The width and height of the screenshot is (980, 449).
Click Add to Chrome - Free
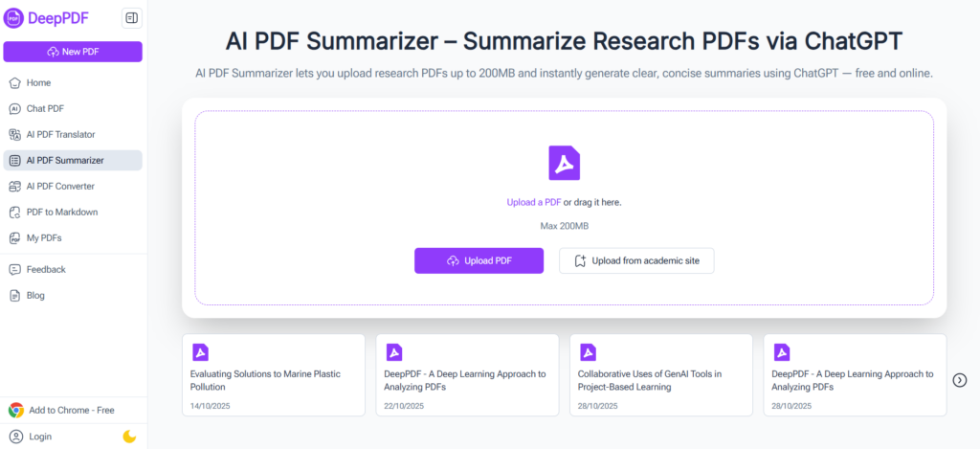71,411
